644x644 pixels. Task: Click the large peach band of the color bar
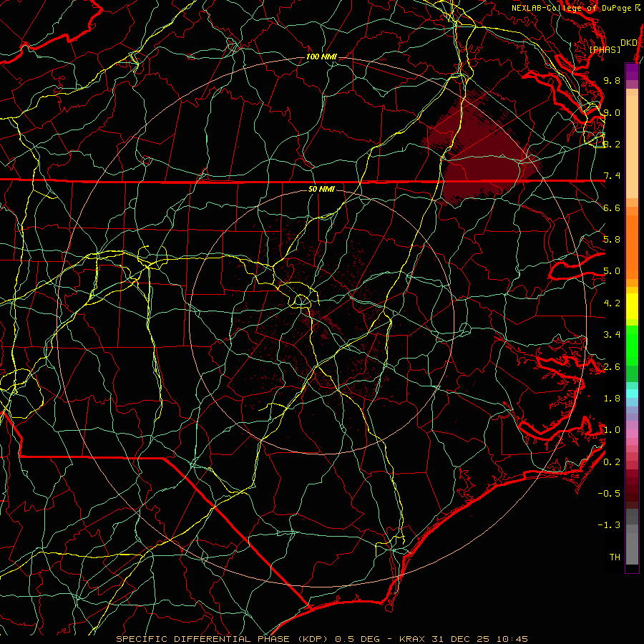632,147
